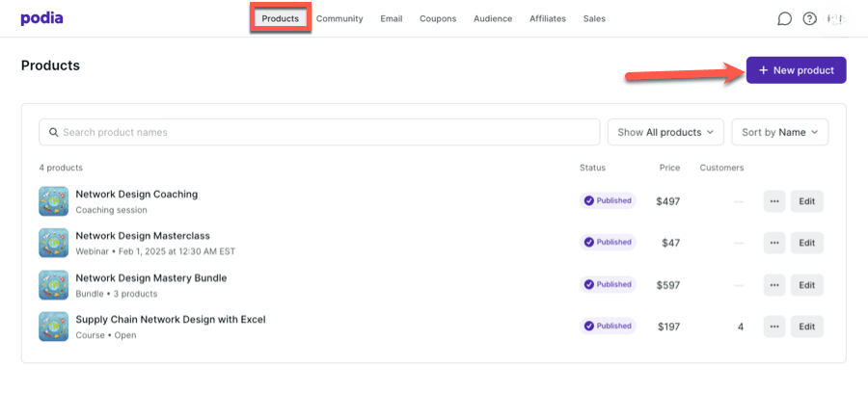This screenshot has width=868, height=393.
Task: Open the Network Design Masterclass thumbnail
Action: (x=53, y=243)
